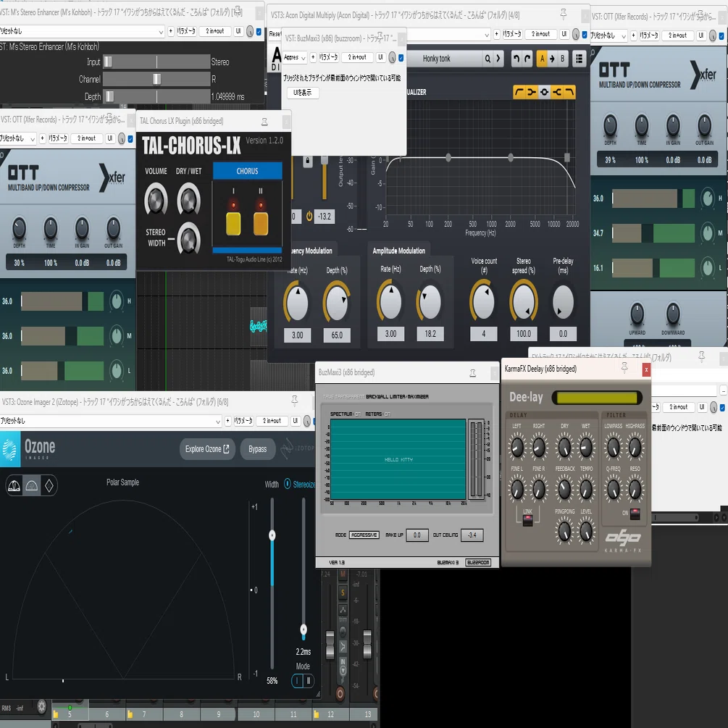Click the mixer track solo S button
This screenshot has height=728, width=728.
click(343, 593)
